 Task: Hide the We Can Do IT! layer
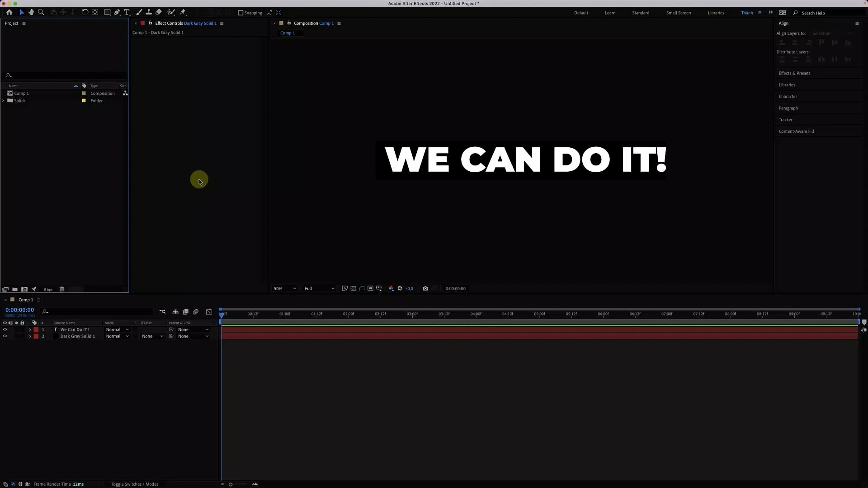5,329
